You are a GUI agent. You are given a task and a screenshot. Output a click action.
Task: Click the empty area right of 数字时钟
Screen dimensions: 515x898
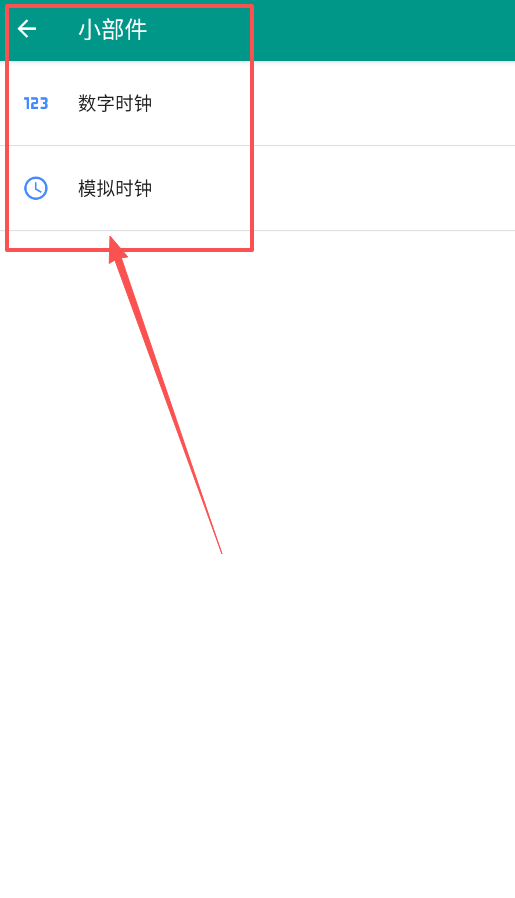pyautogui.click(x=384, y=103)
